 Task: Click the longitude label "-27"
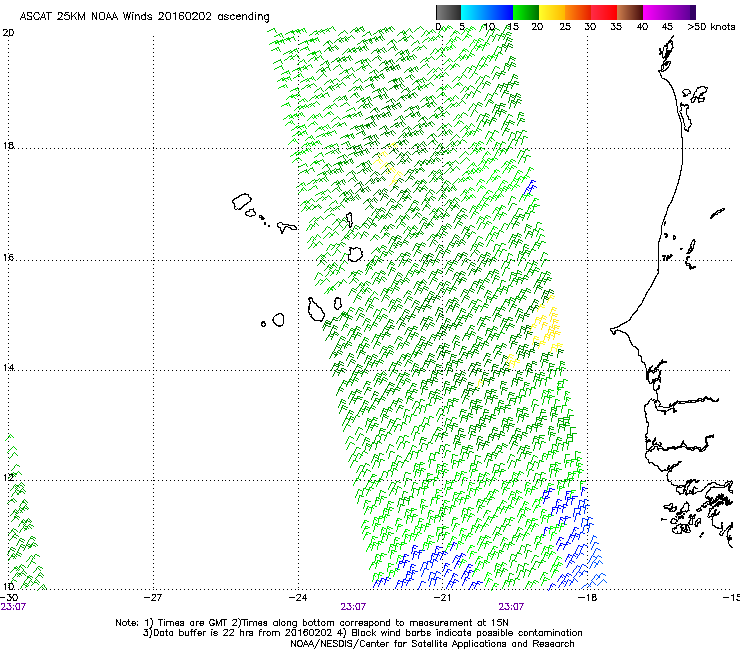click(x=153, y=598)
